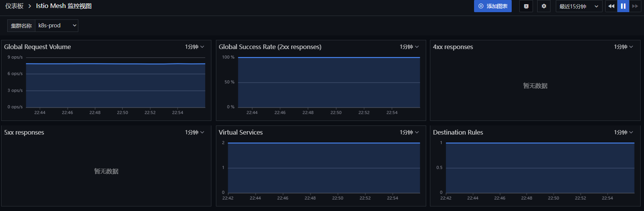Expand 1分钟 interval on Global Success Rate
The image size is (644, 211).
coord(409,47)
